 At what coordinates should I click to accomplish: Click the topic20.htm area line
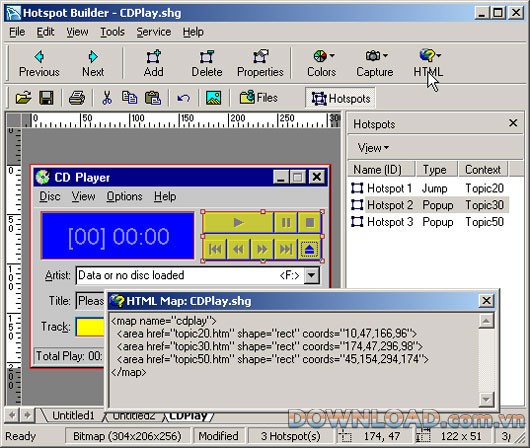(x=266, y=334)
